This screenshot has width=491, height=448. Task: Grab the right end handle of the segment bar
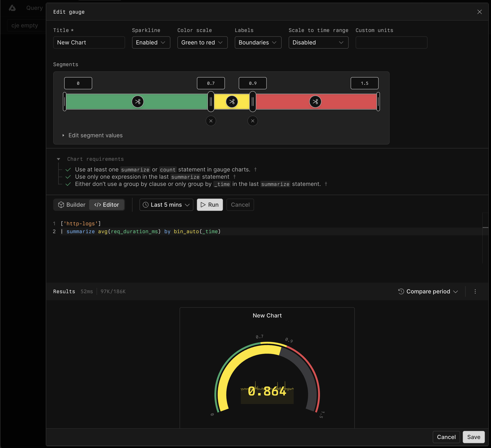[378, 102]
